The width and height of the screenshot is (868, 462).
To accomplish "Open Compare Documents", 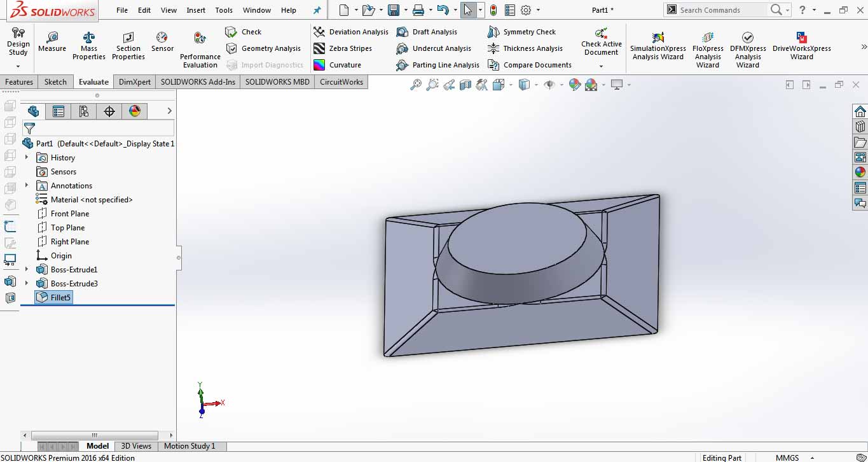I will pos(530,65).
